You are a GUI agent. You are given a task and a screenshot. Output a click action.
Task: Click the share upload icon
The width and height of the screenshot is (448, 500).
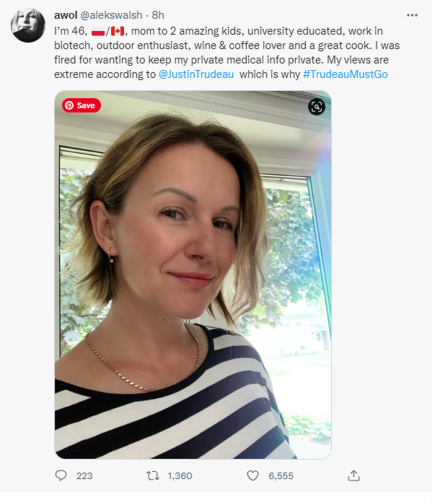[354, 475]
